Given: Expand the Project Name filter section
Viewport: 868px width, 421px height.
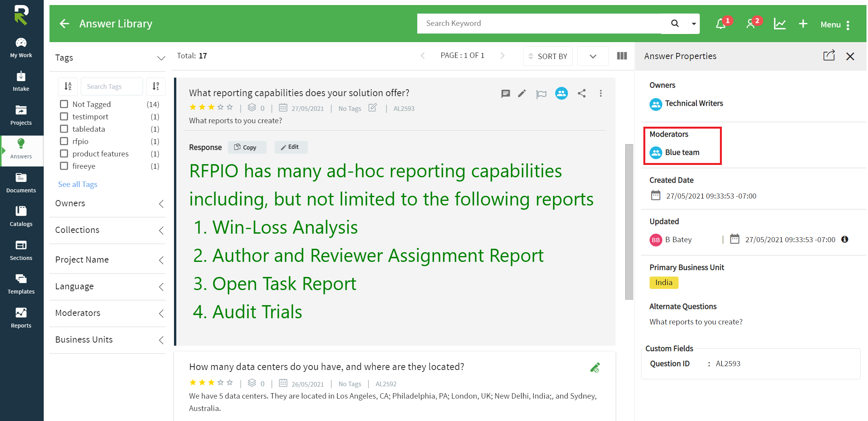Looking at the screenshot, I should tap(161, 260).
